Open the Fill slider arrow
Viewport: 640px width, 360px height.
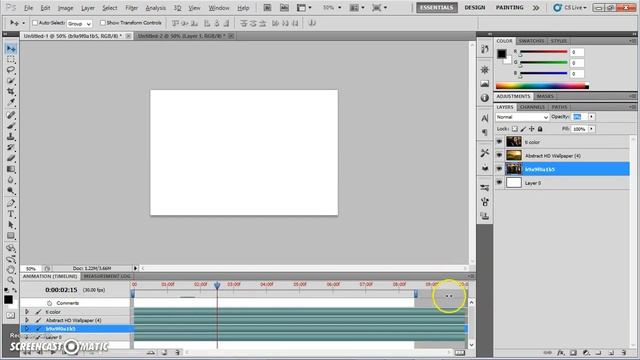[x=591, y=129]
